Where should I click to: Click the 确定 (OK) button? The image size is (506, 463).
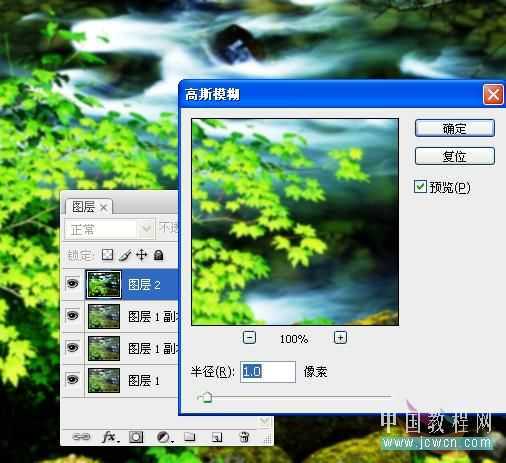click(x=455, y=128)
